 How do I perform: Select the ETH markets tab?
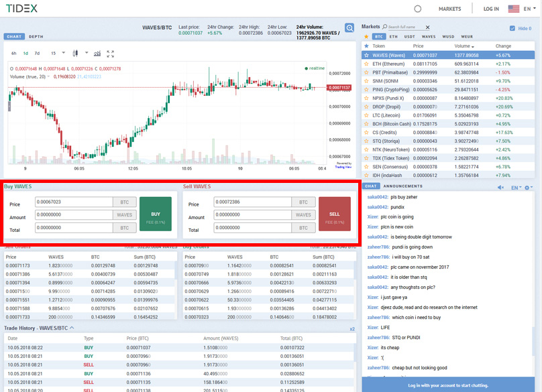tap(393, 37)
